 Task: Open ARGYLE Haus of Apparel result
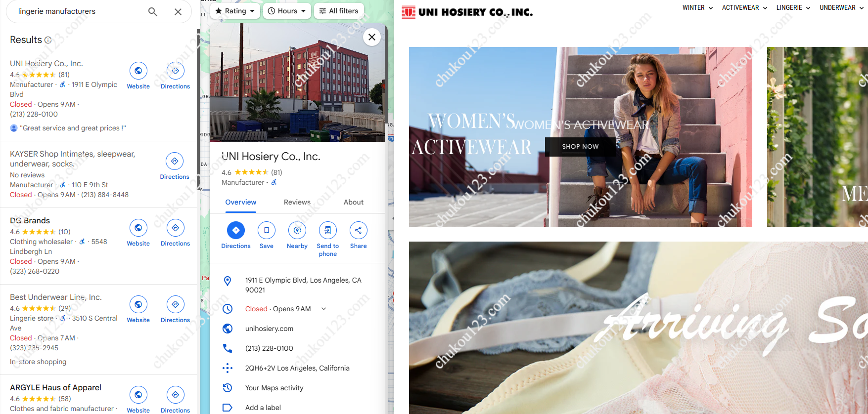pyautogui.click(x=56, y=388)
